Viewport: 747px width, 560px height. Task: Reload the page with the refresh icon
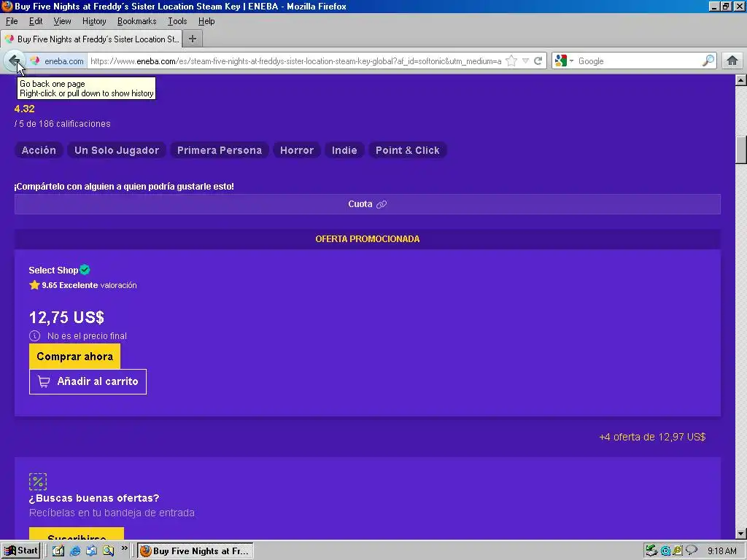pos(538,61)
